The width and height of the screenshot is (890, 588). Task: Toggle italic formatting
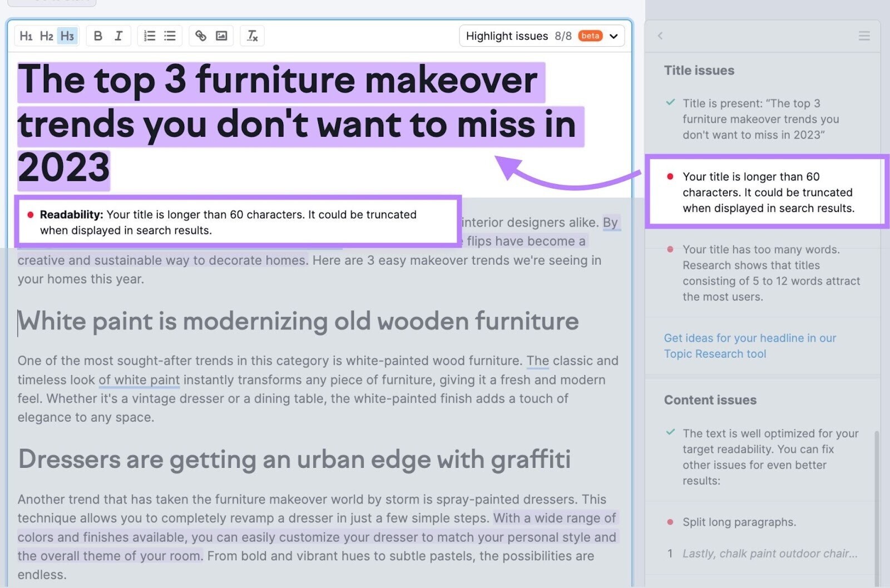(x=118, y=36)
